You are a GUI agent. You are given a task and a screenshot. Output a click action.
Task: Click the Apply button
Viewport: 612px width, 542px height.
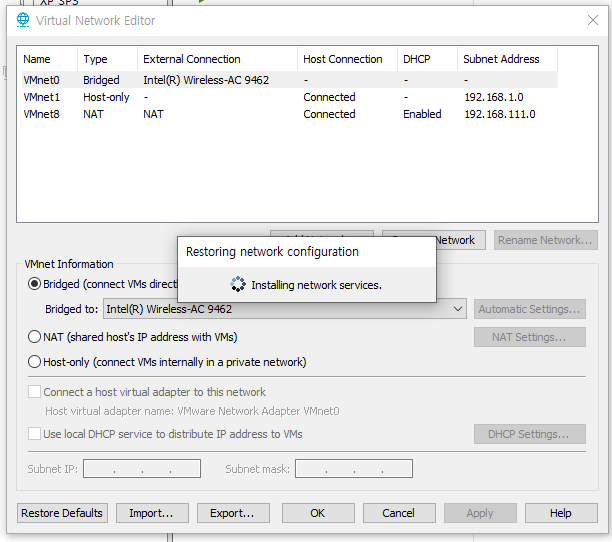[x=480, y=513]
